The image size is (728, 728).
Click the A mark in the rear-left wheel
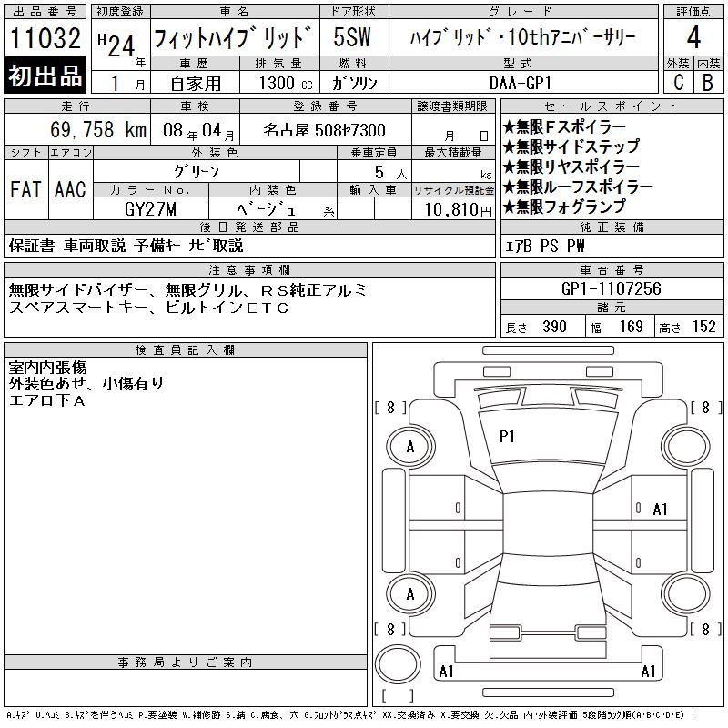pyautogui.click(x=410, y=594)
